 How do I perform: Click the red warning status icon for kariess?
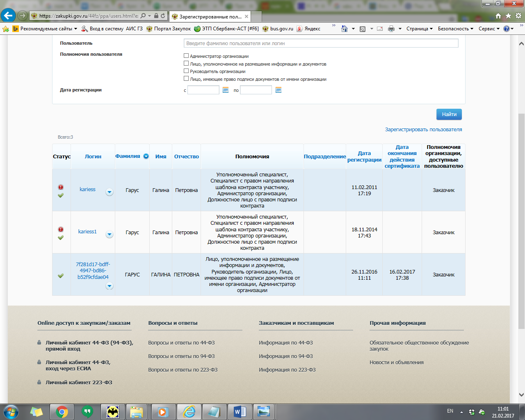[61, 187]
